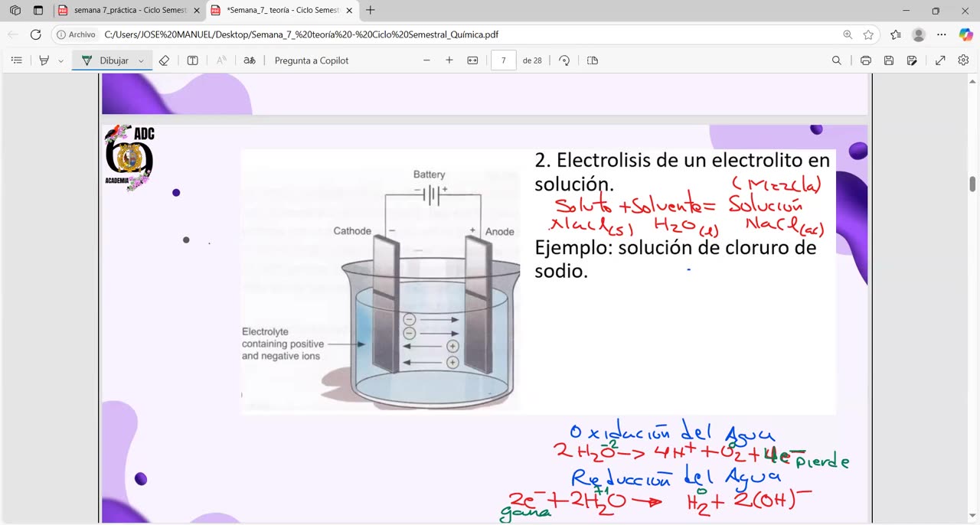Click the Archivo site info indicator
This screenshot has width=980, height=525.
(x=76, y=34)
